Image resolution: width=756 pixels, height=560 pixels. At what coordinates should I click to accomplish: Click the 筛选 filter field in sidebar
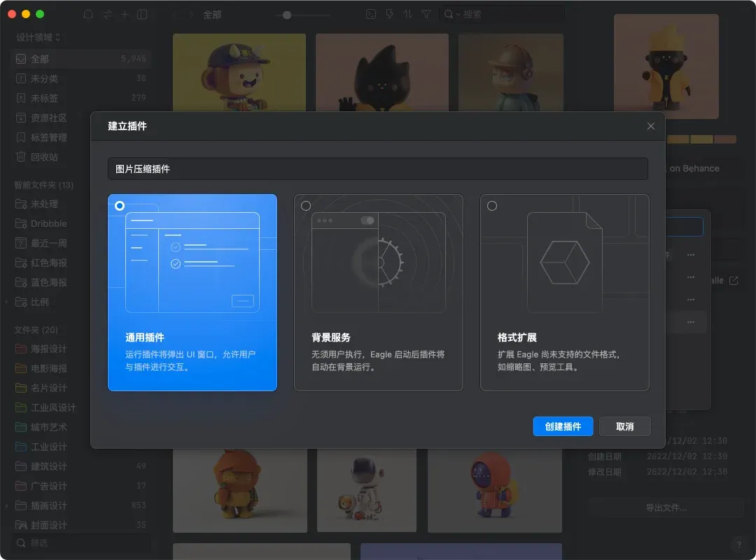[x=80, y=542]
